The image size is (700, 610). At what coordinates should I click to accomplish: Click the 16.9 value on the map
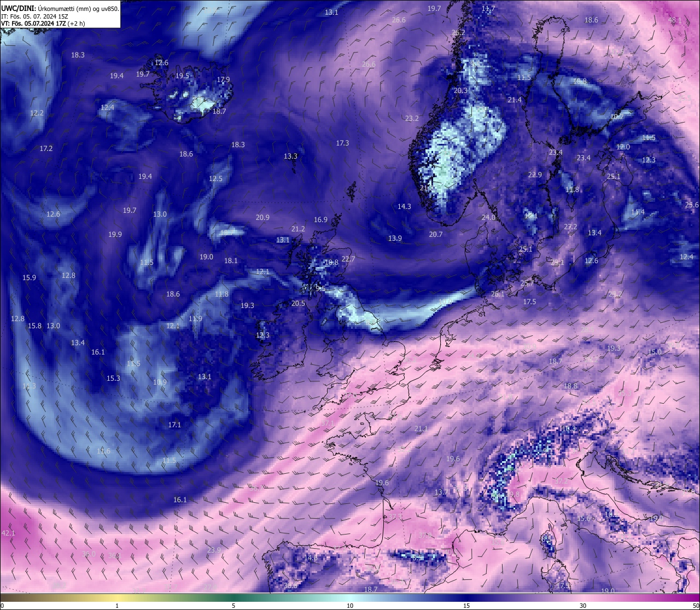(x=320, y=220)
